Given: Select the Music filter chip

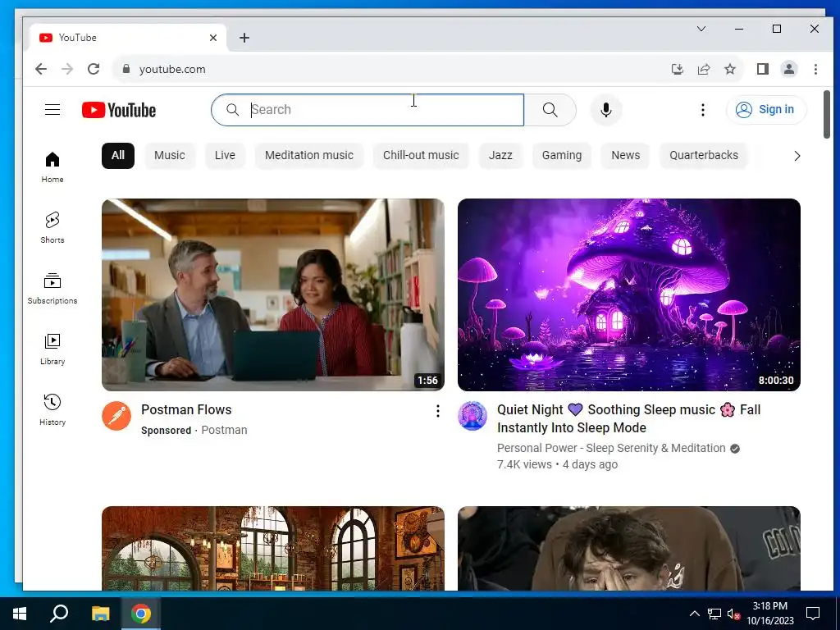Looking at the screenshot, I should click(x=170, y=156).
